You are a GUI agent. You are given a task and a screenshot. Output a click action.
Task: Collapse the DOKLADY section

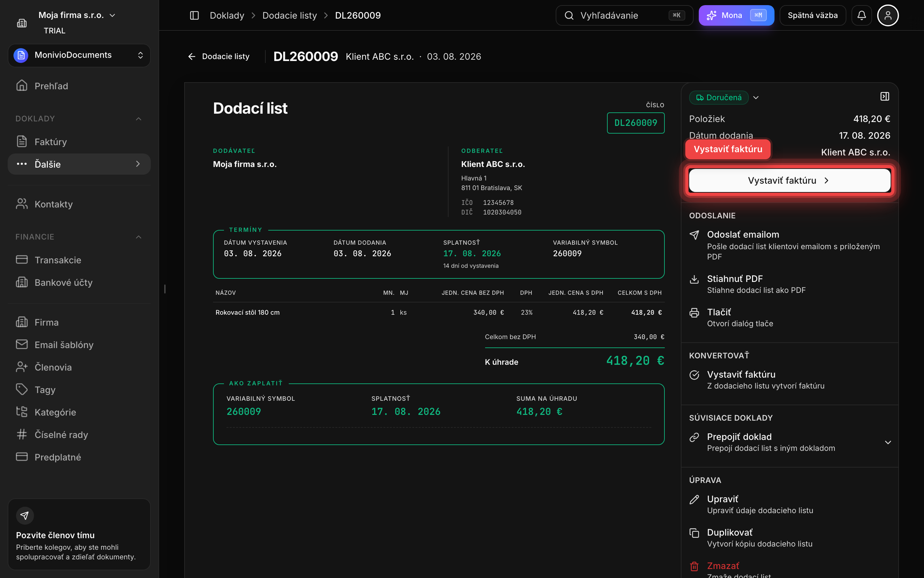point(139,119)
